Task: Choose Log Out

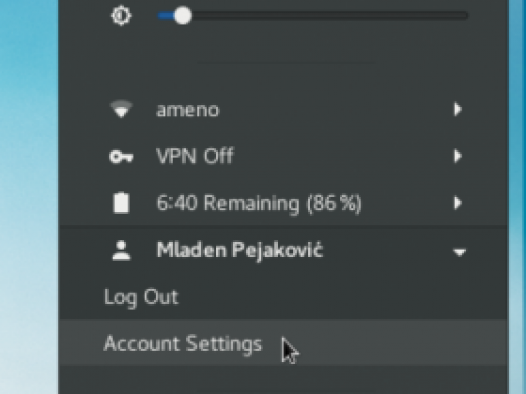Action: 141,297
